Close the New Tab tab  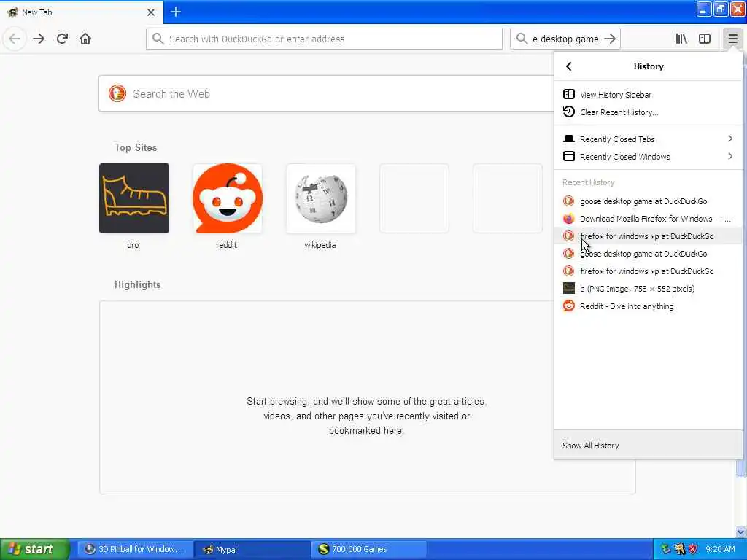pyautogui.click(x=151, y=12)
